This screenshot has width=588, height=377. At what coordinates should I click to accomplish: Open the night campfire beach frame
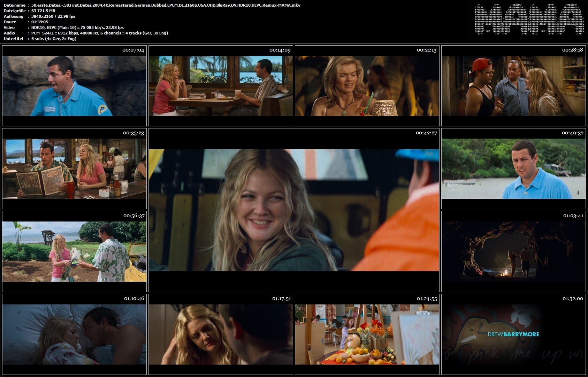coord(513,251)
